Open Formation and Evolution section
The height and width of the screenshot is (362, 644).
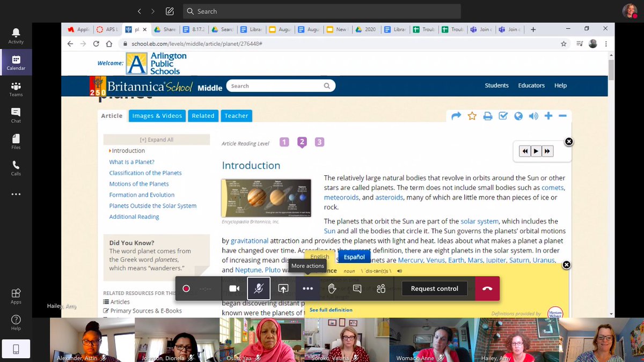pyautogui.click(x=142, y=195)
